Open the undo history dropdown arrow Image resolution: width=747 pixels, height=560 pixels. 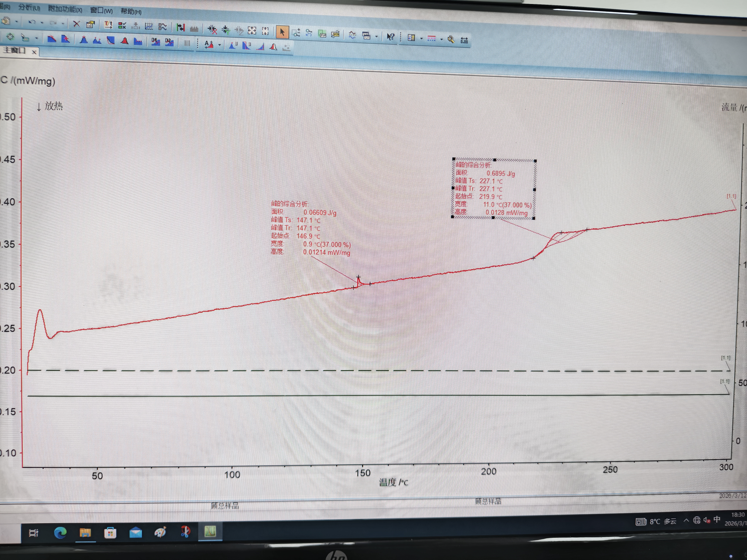(x=42, y=23)
